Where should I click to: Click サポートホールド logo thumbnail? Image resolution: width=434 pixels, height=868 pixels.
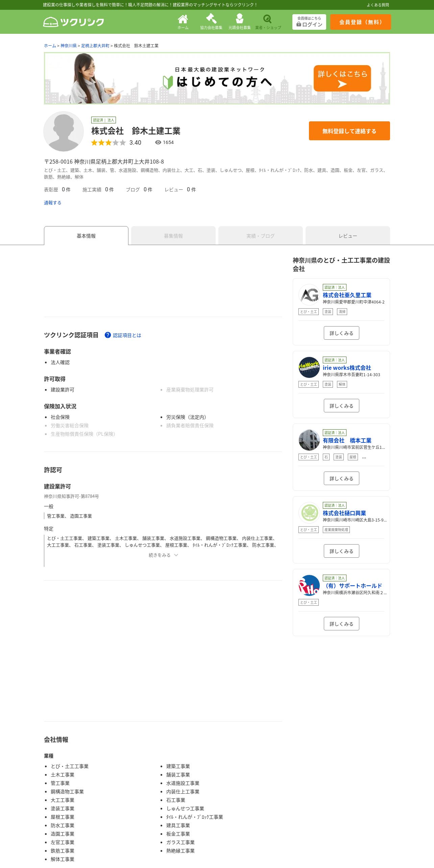(x=309, y=585)
